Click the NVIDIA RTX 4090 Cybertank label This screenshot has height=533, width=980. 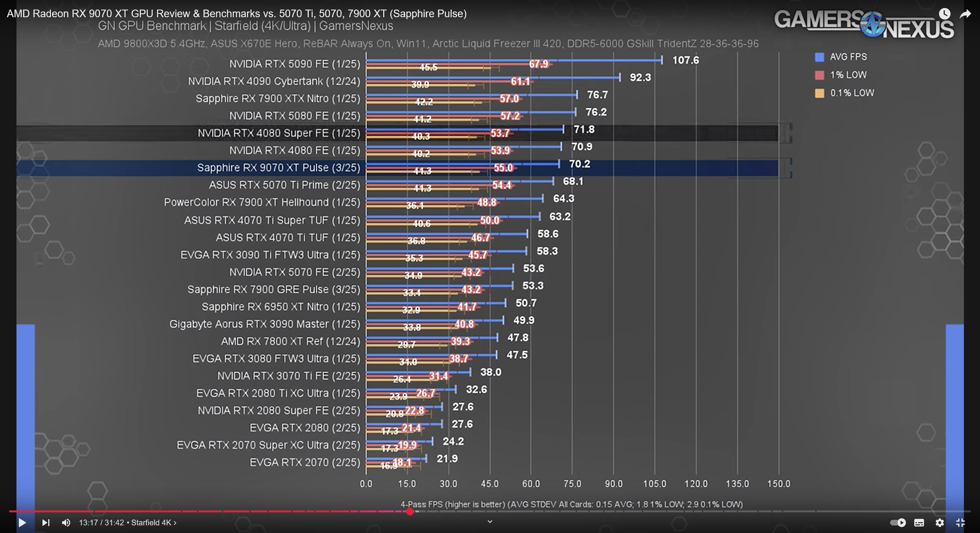coord(274,81)
